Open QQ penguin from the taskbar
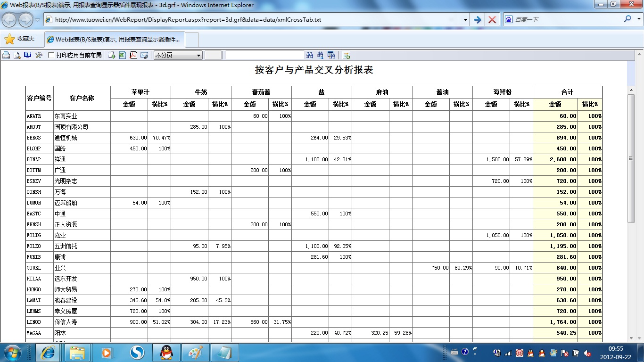 click(166, 352)
